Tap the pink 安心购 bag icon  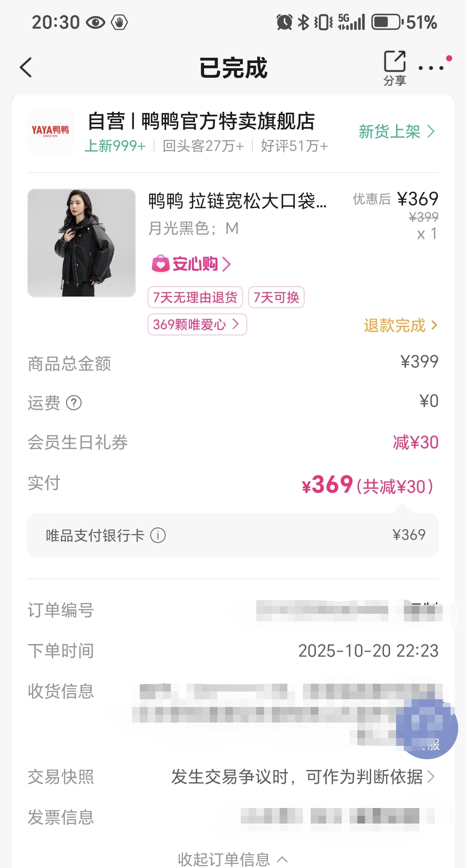[x=161, y=264]
